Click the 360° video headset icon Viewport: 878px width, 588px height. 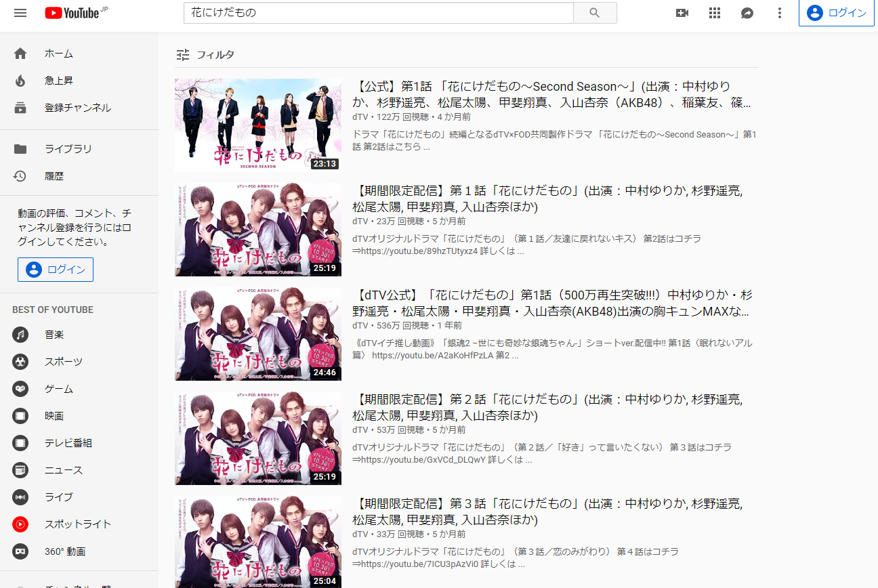click(x=20, y=551)
